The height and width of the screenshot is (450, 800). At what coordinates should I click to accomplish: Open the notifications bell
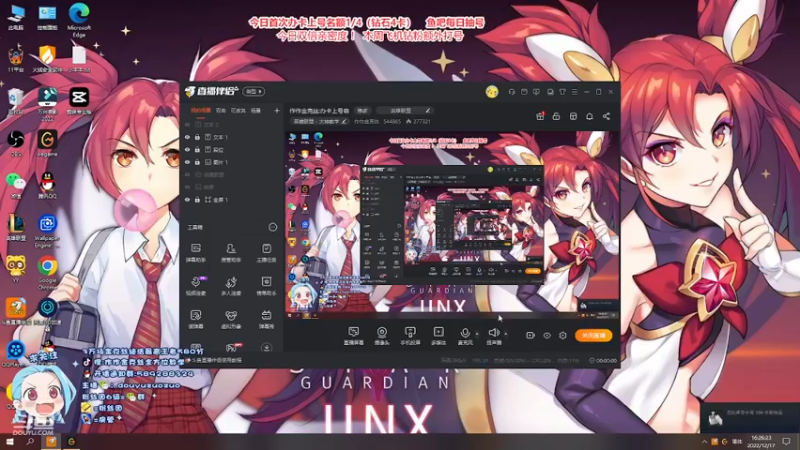click(589, 116)
